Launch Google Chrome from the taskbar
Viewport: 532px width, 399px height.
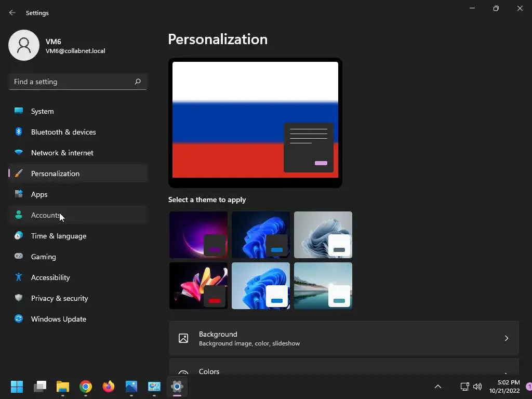point(86,387)
